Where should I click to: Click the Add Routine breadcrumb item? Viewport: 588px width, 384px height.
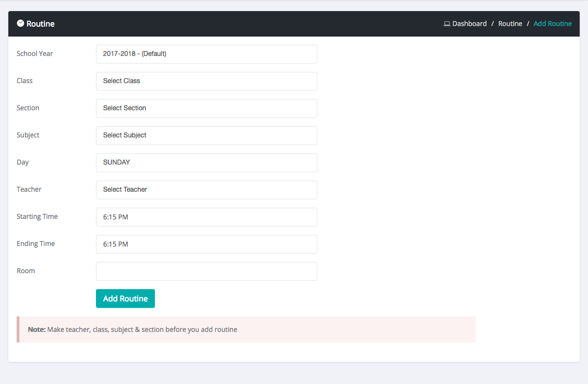[552, 24]
